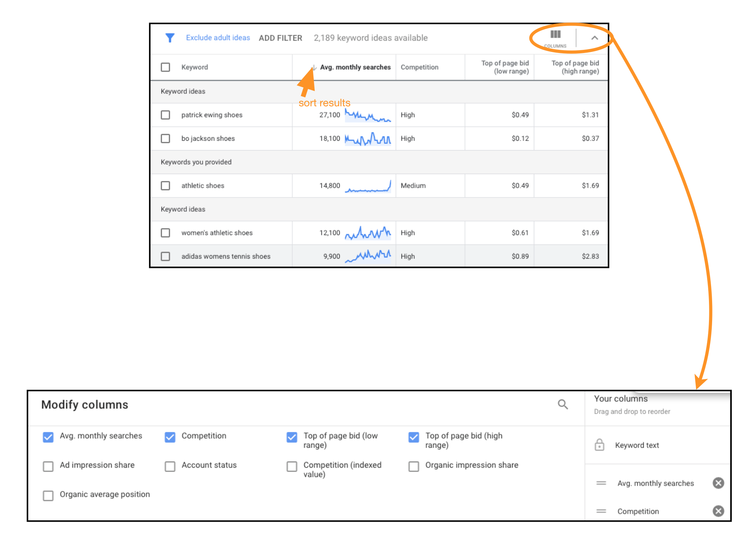Grab the drag handle for Competition column
Screen dimensions: 756x534
point(601,511)
